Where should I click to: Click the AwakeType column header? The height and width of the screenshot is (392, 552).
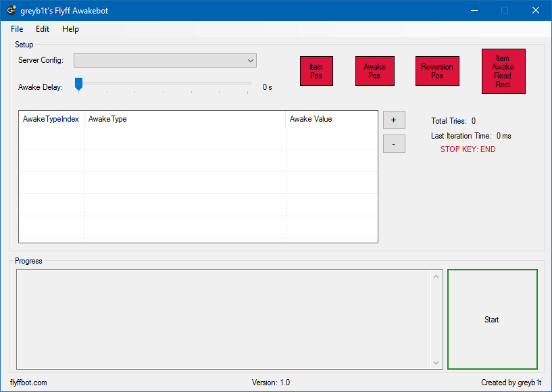[185, 119]
